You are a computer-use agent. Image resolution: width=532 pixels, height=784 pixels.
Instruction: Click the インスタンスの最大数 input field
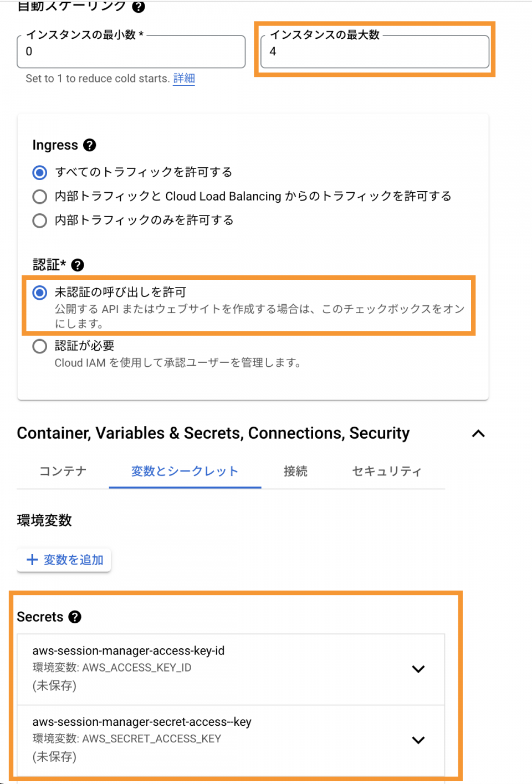pyautogui.click(x=375, y=52)
